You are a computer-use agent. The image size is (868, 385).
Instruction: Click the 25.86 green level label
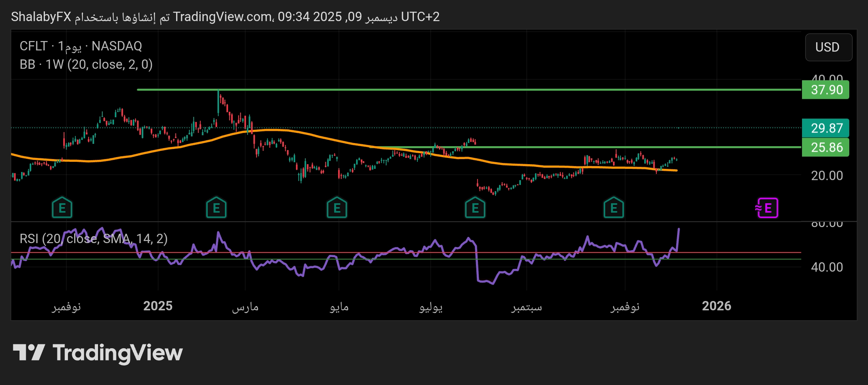tap(825, 147)
